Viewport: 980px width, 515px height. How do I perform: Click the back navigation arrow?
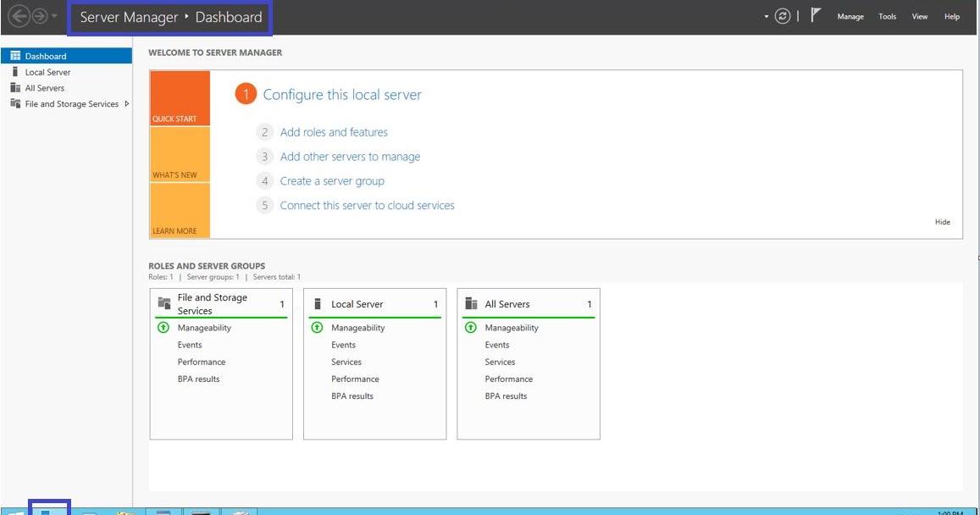coord(19,14)
